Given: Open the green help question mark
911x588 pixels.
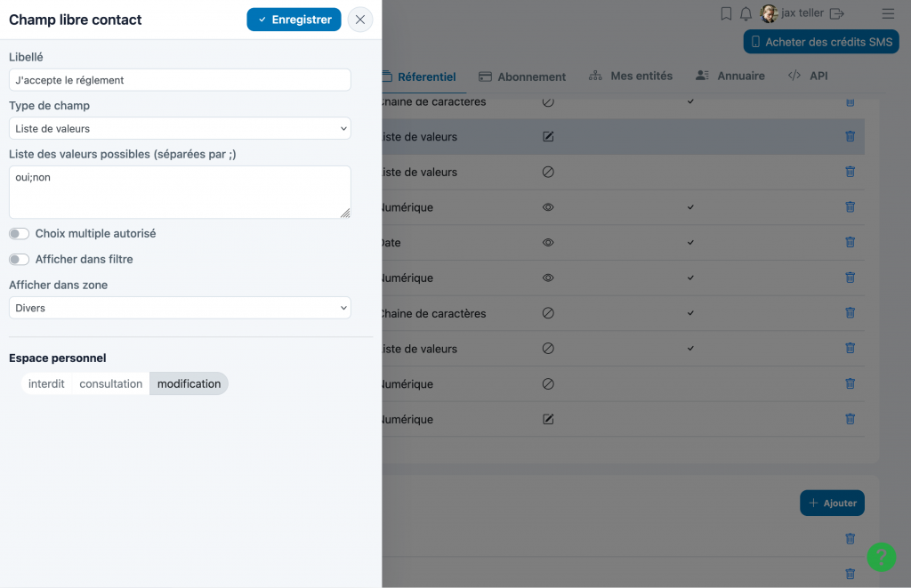Looking at the screenshot, I should coord(882,557).
